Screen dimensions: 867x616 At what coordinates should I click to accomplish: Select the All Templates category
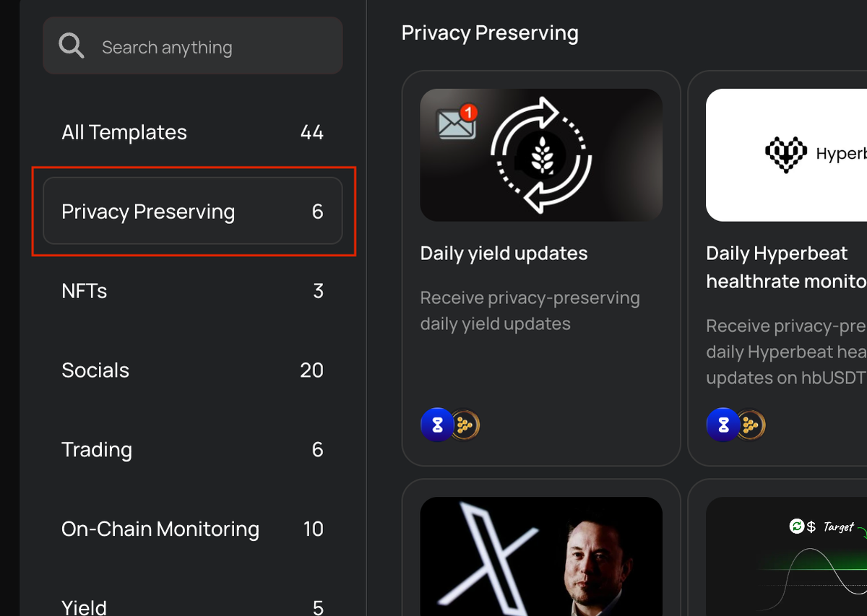tap(193, 132)
